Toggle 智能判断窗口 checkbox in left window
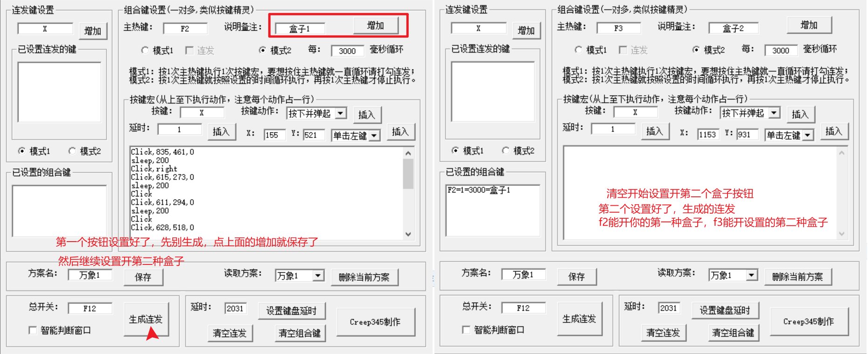Viewport: 868px width, 354px height. (x=33, y=330)
